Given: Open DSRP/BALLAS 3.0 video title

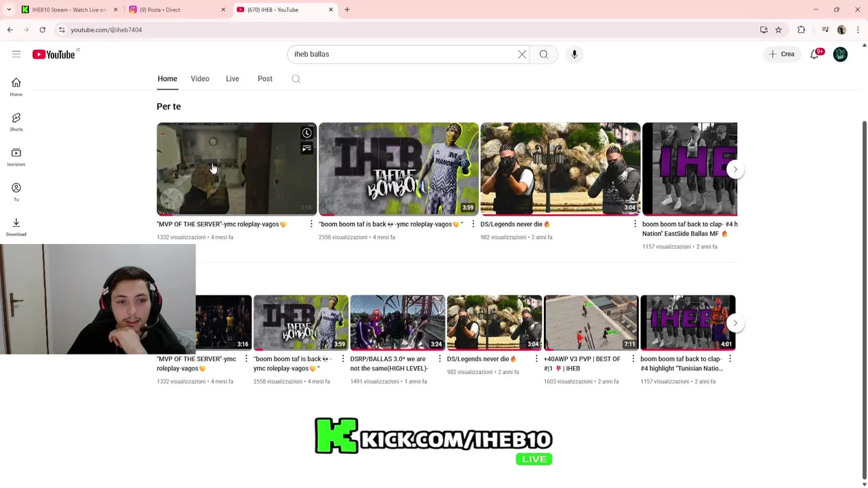Looking at the screenshot, I should click(389, 364).
